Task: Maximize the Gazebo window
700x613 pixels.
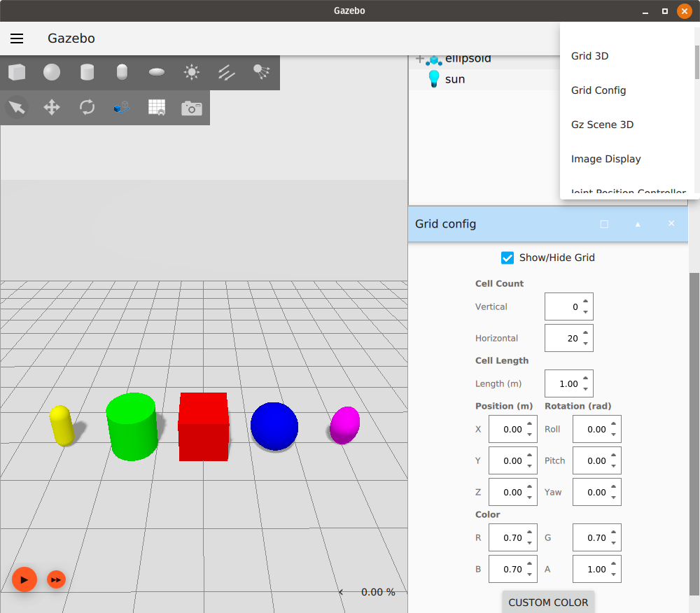Action: pos(665,11)
